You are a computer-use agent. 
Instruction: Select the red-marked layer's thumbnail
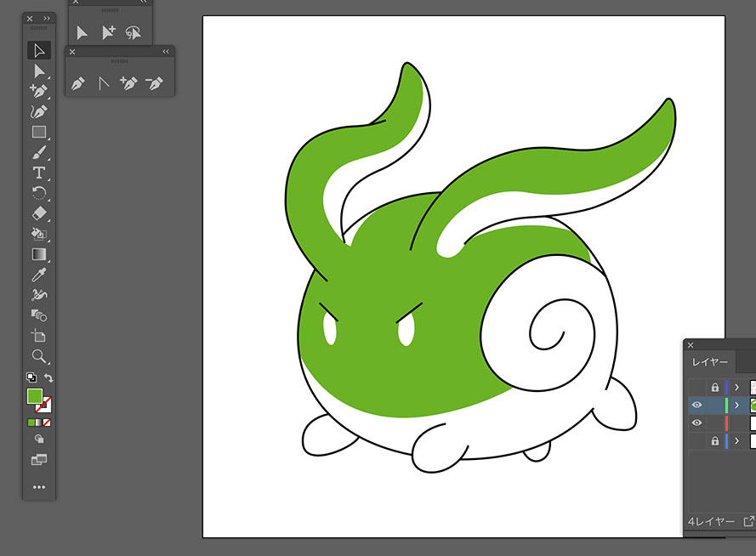click(753, 423)
